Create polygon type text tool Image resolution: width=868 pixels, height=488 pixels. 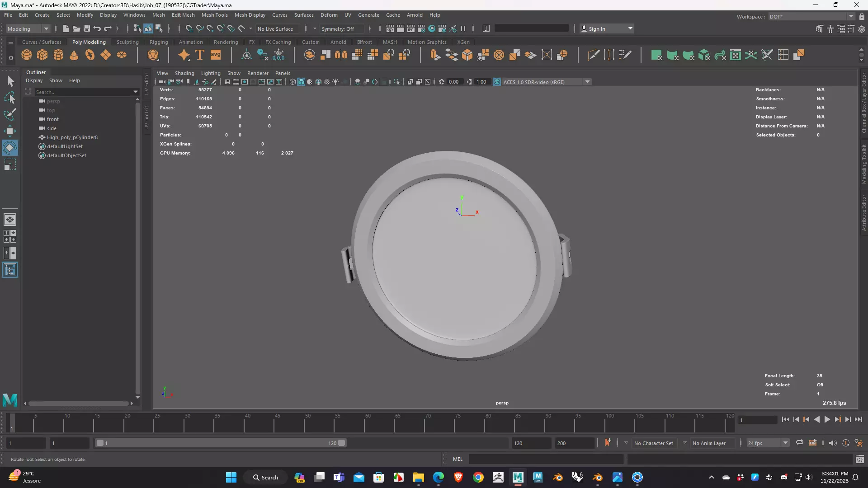pos(200,55)
